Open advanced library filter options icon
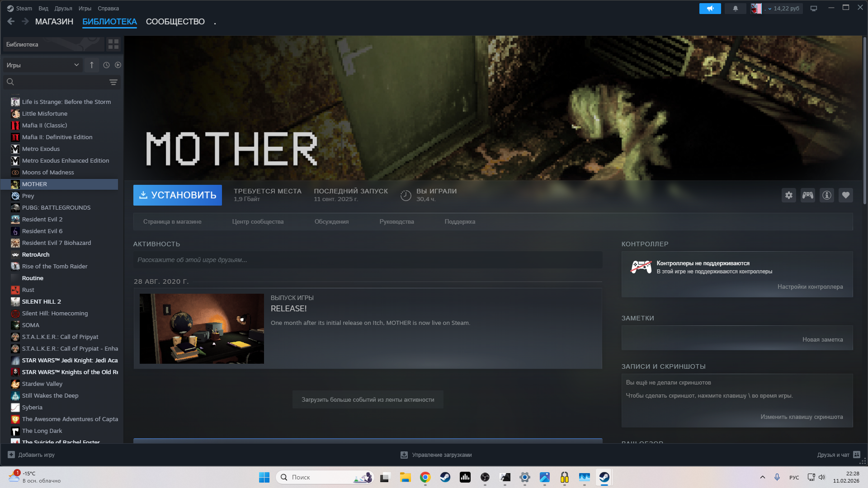The image size is (868, 488). (x=113, y=82)
